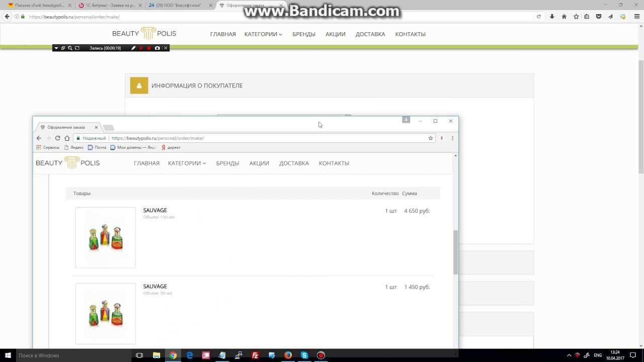The width and height of the screenshot is (644, 362).
Task: Open КОНТАКТЫ in the Firefox page
Action: pos(410,34)
